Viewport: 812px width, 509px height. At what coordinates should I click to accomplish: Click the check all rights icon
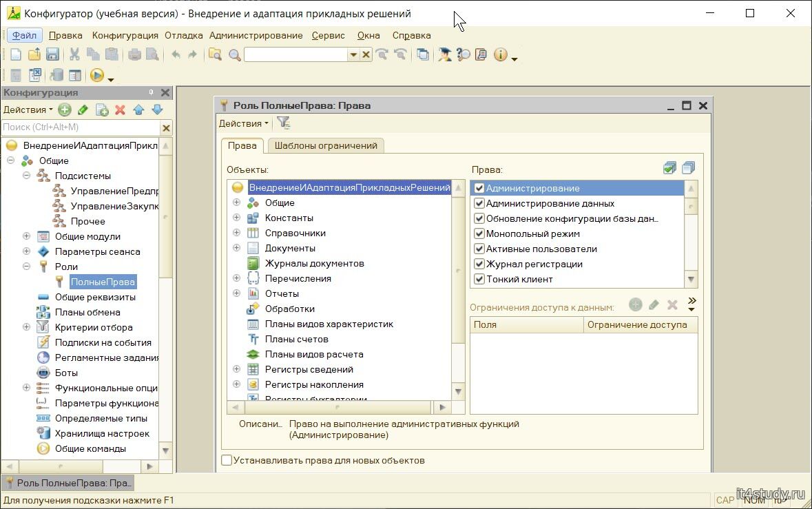click(x=669, y=168)
